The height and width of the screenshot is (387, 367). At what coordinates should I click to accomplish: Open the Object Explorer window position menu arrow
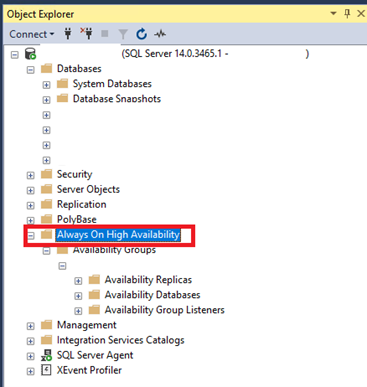pos(333,14)
